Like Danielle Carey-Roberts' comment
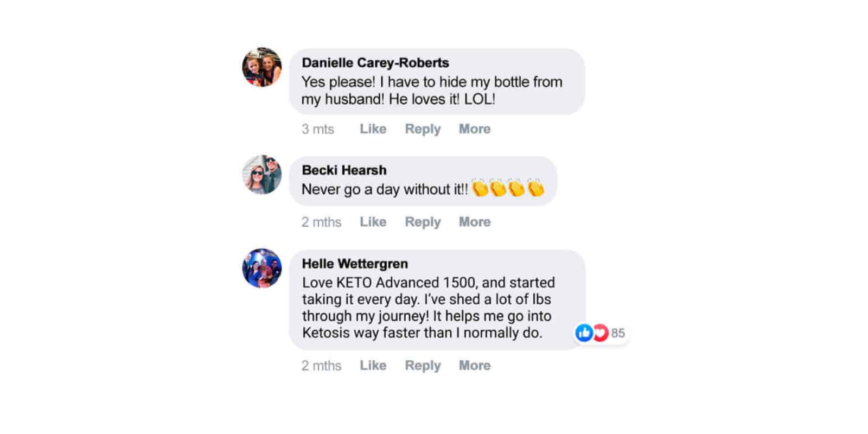The image size is (868, 434). click(x=373, y=129)
